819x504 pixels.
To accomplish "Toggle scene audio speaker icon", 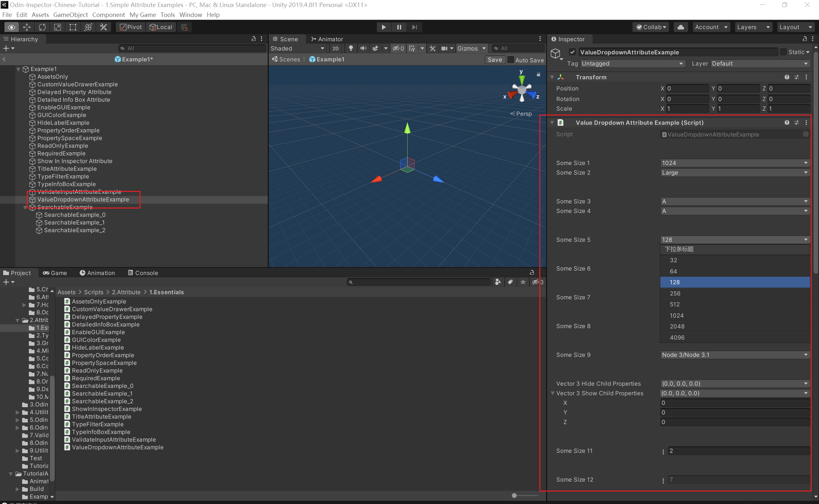I will (363, 48).
